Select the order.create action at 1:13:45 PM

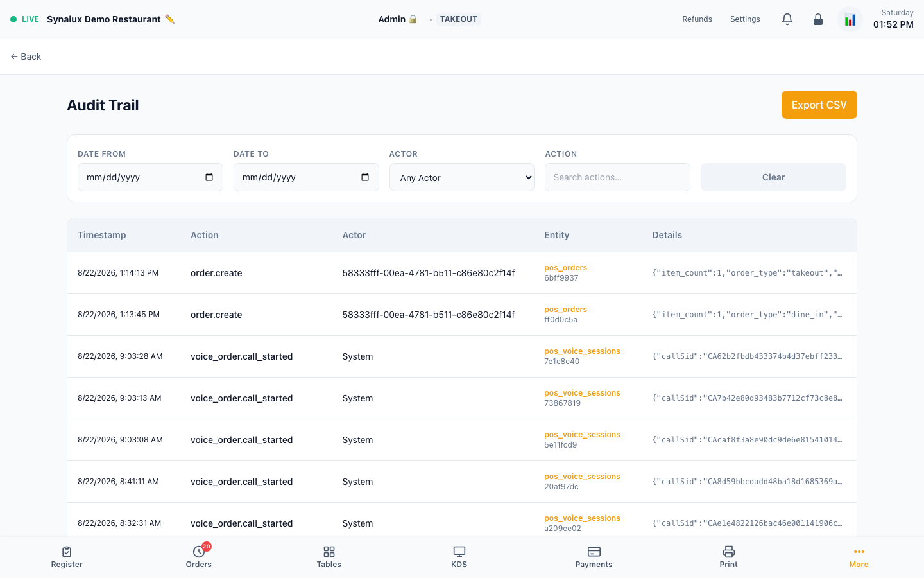[216, 315]
